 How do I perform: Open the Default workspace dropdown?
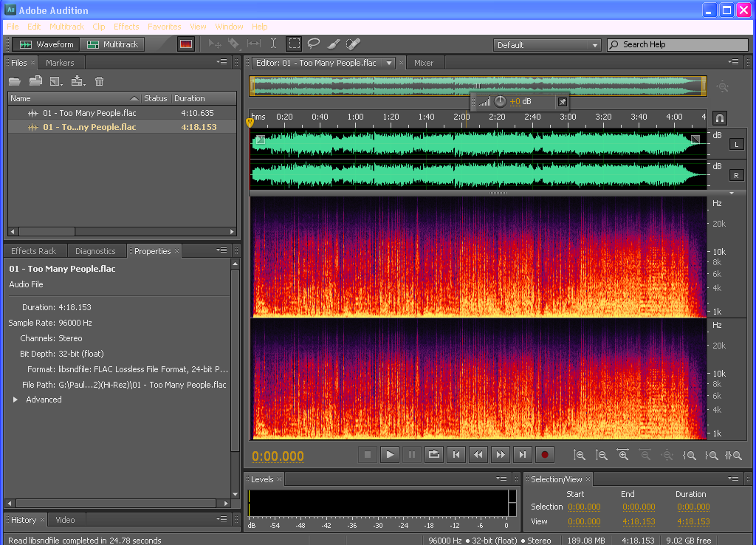click(x=547, y=45)
